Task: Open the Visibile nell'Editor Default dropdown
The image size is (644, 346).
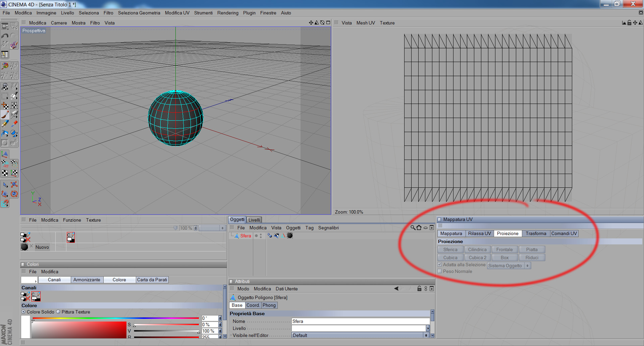Action: (360, 335)
